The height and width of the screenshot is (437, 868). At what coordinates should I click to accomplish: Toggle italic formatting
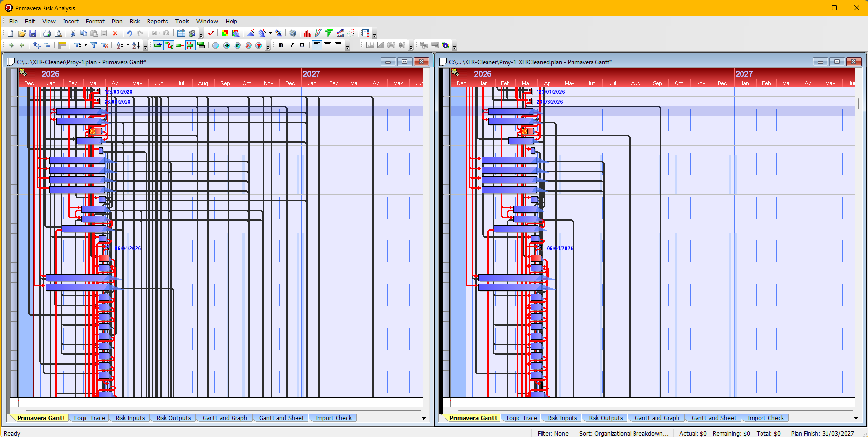click(292, 45)
